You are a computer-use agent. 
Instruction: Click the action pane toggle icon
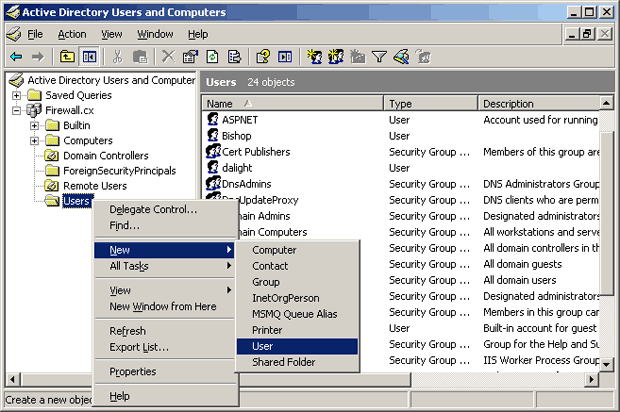[x=285, y=57]
